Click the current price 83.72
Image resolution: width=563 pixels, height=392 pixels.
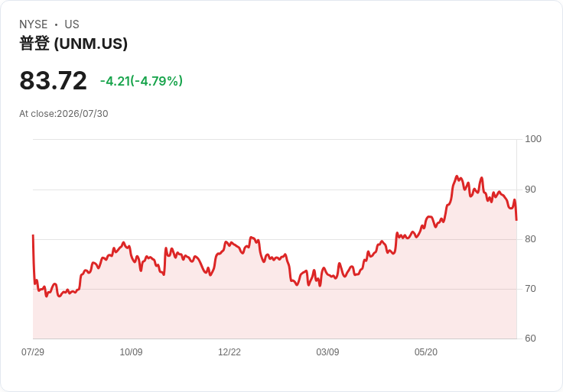point(53,80)
